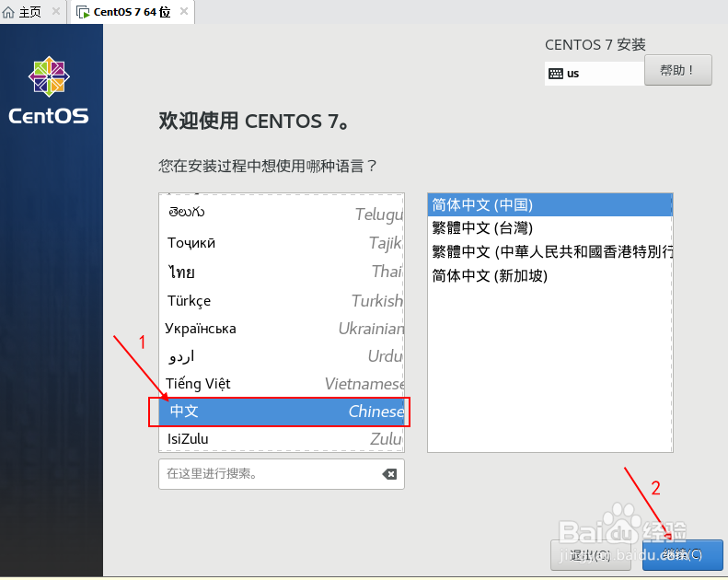Click the us keyboard layout indicator
The width and height of the screenshot is (728, 580).
tap(595, 74)
